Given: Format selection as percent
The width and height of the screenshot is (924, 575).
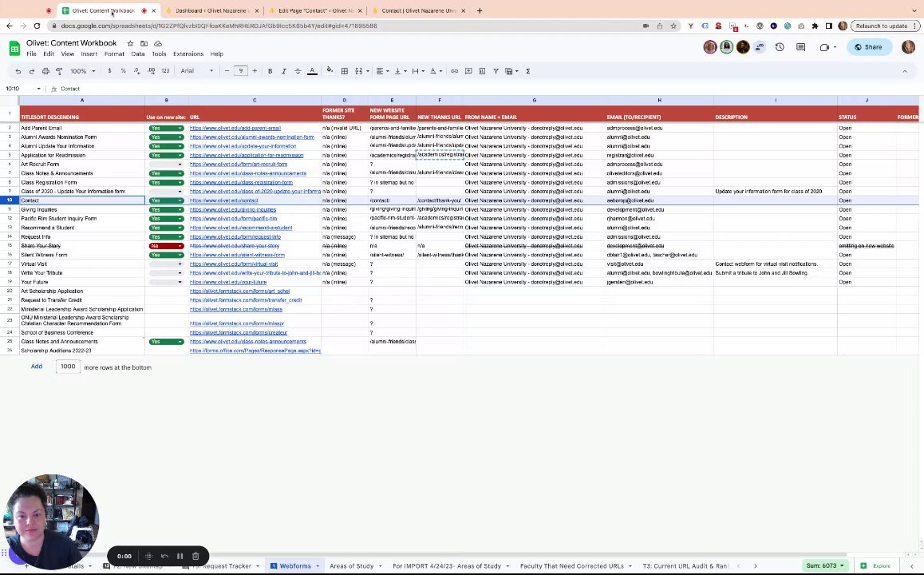Looking at the screenshot, I should [123, 71].
